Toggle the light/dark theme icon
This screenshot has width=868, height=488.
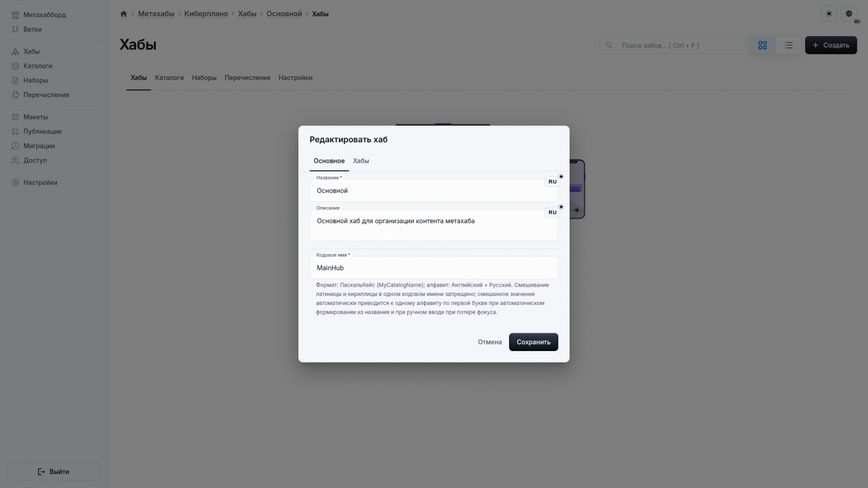[829, 14]
